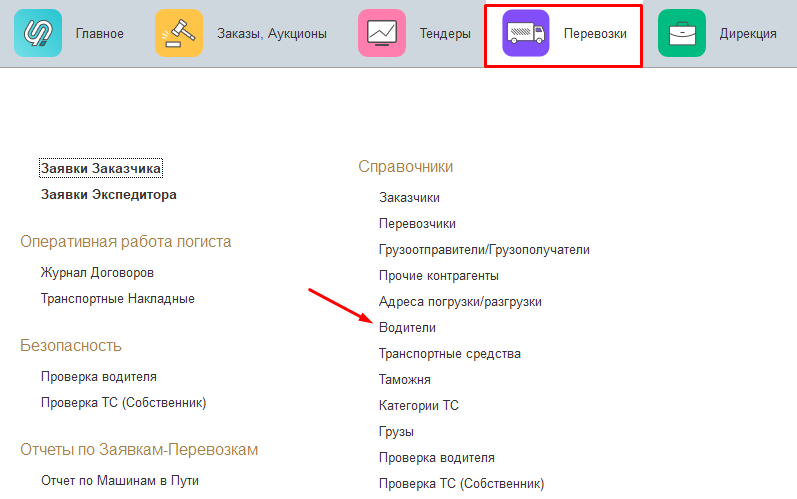Click the Отчеты по Заявкам-Перевозкам heading
The width and height of the screenshot is (797, 499).
pos(139,450)
